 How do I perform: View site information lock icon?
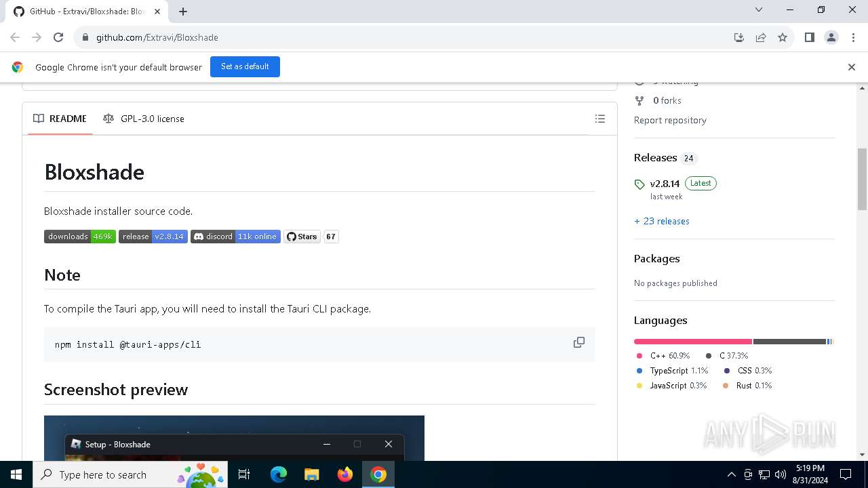(85, 37)
